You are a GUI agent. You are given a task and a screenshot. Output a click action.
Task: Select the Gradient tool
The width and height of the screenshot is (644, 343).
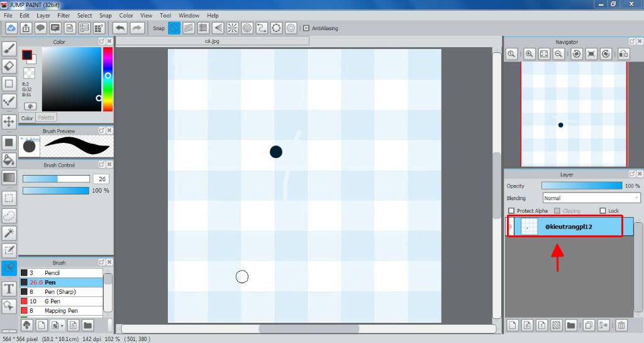click(9, 177)
